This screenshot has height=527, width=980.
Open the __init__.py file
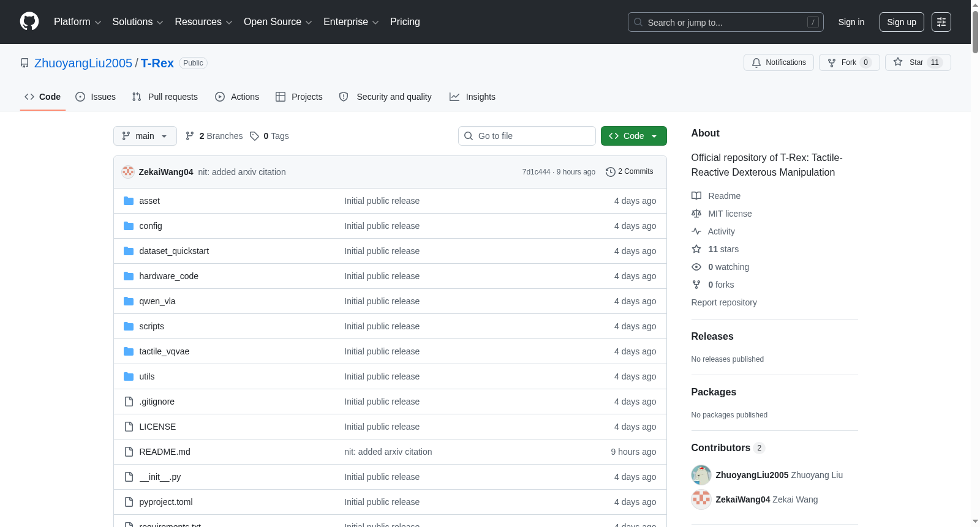tap(160, 477)
